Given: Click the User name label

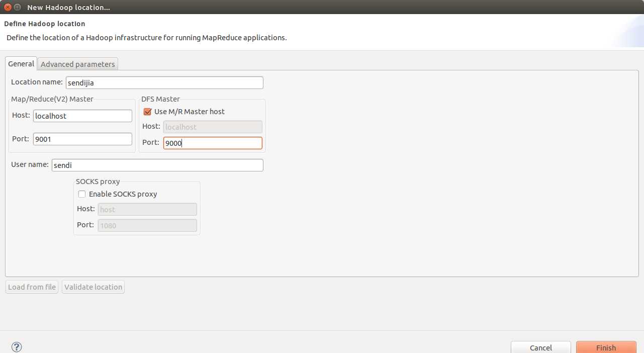Looking at the screenshot, I should pyautogui.click(x=30, y=164).
